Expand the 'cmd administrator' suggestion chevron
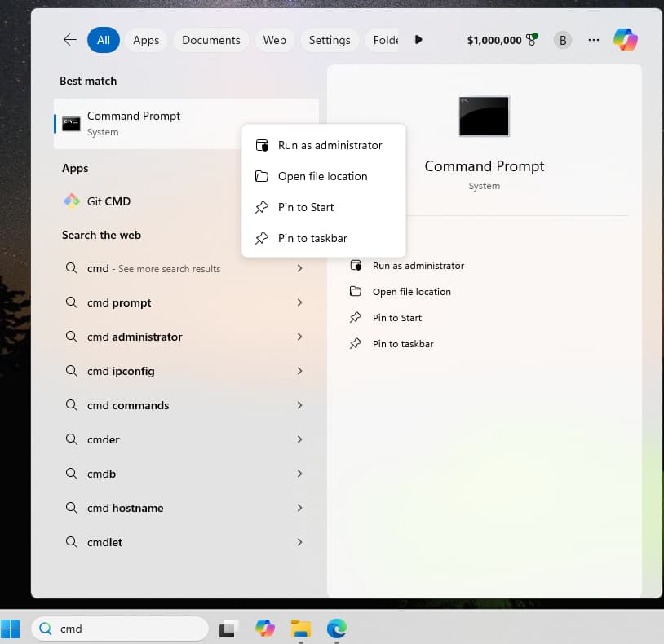The image size is (664, 644). (x=300, y=337)
